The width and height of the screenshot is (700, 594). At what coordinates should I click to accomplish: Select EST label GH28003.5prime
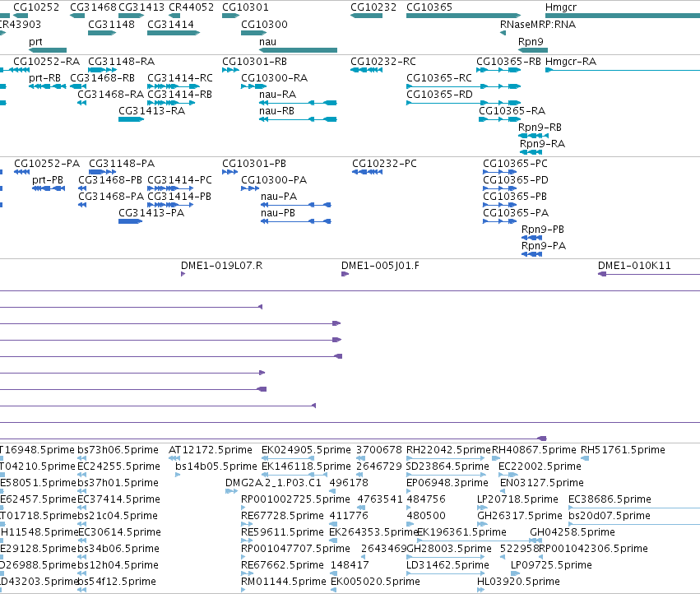(x=449, y=549)
